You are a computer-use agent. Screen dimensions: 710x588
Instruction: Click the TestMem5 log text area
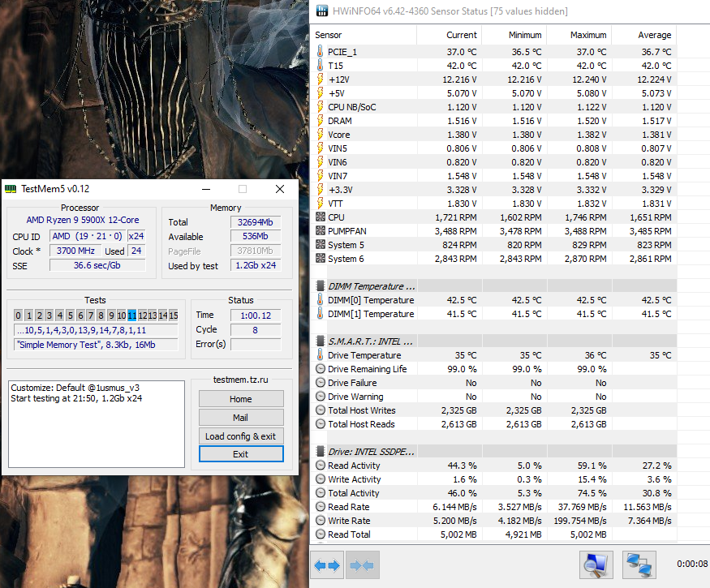tap(97, 424)
